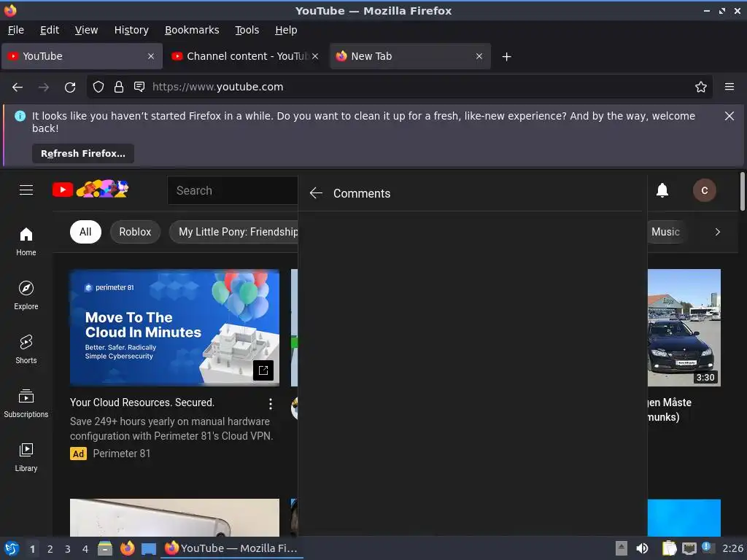Click the Refresh Firefox button

(x=83, y=153)
